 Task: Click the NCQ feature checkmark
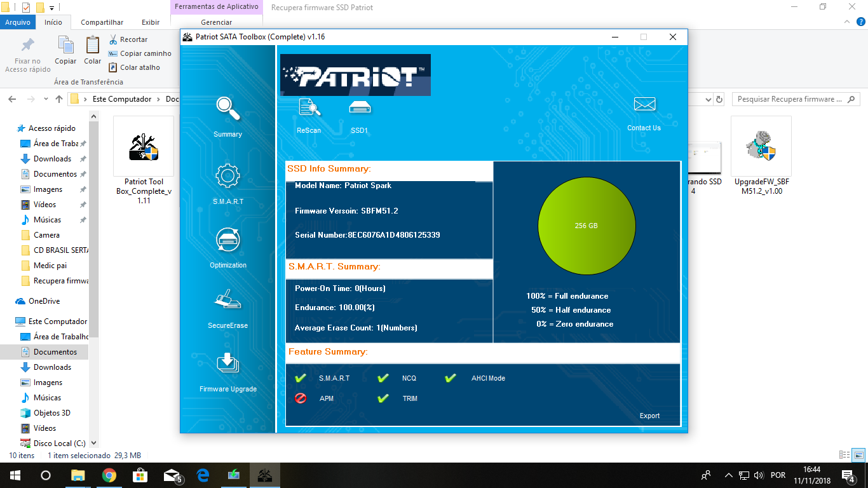click(x=383, y=379)
